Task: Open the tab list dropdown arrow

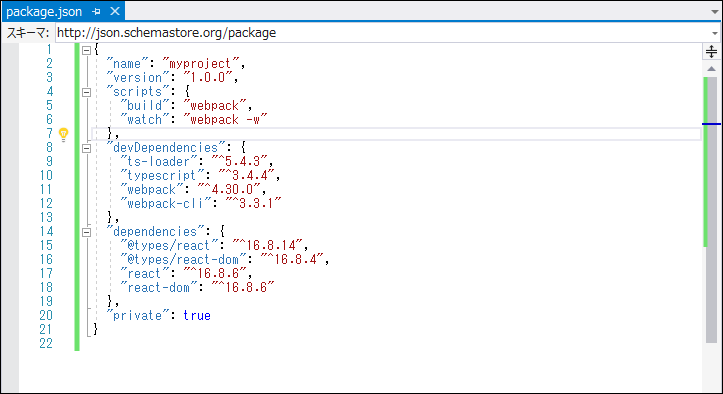Action: pyautogui.click(x=714, y=12)
